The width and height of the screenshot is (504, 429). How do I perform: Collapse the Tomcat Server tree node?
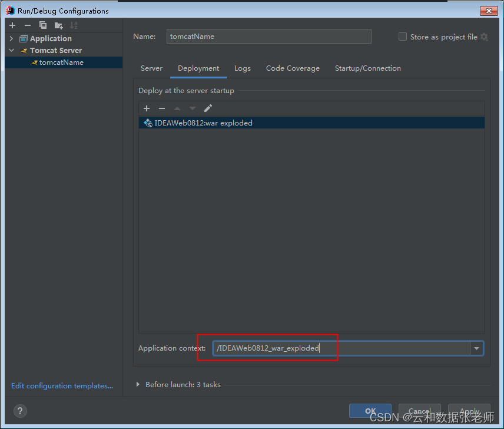click(12, 51)
